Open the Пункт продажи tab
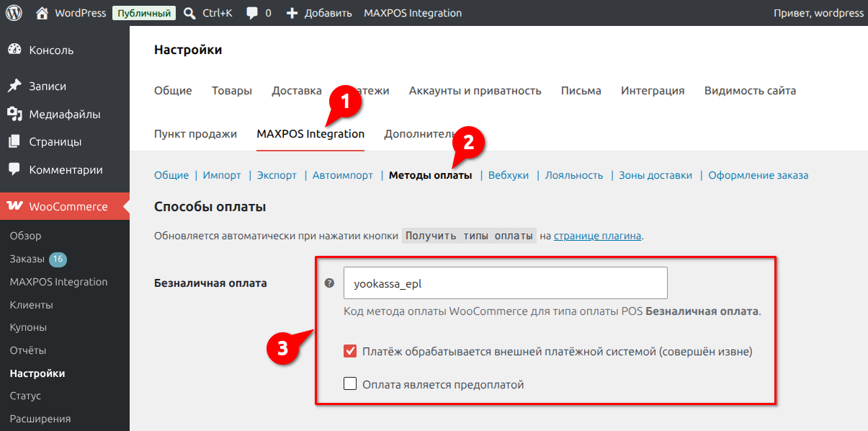This screenshot has height=431, width=868. [195, 134]
